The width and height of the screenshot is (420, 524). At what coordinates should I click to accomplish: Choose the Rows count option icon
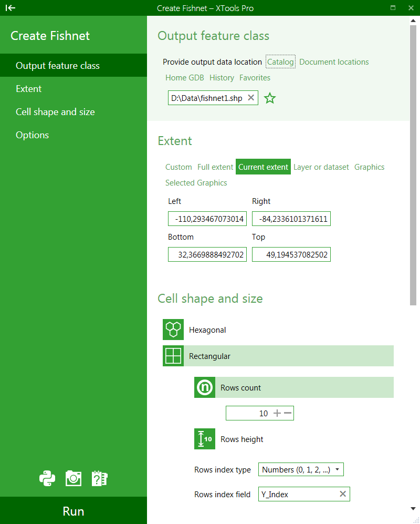(x=205, y=387)
